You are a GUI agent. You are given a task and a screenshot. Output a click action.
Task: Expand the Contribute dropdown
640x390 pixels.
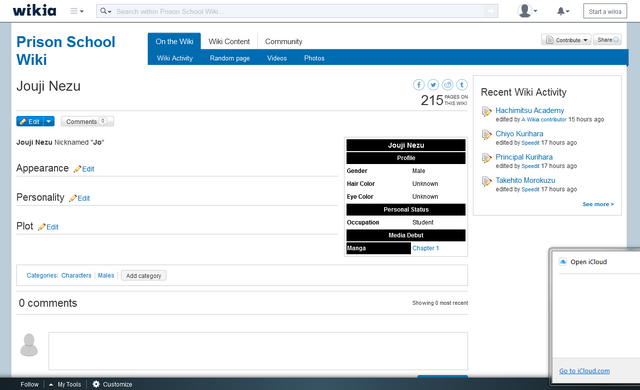[x=567, y=40]
